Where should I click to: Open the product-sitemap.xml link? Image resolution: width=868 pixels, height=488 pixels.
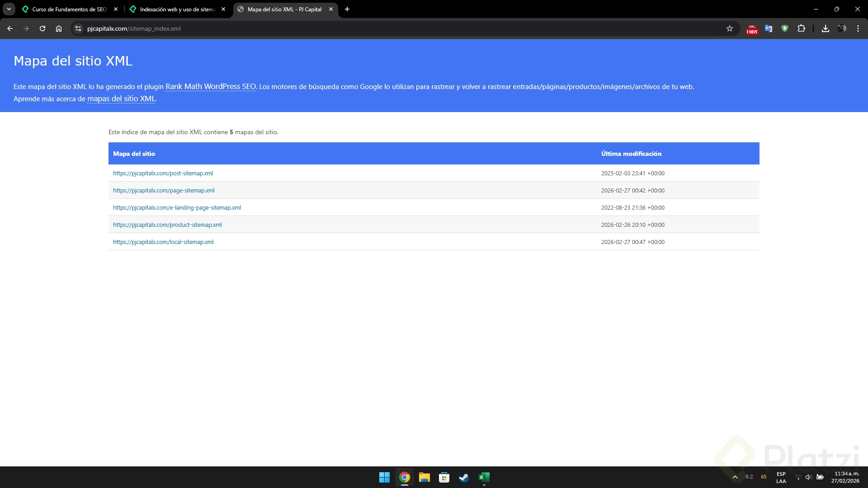point(167,225)
